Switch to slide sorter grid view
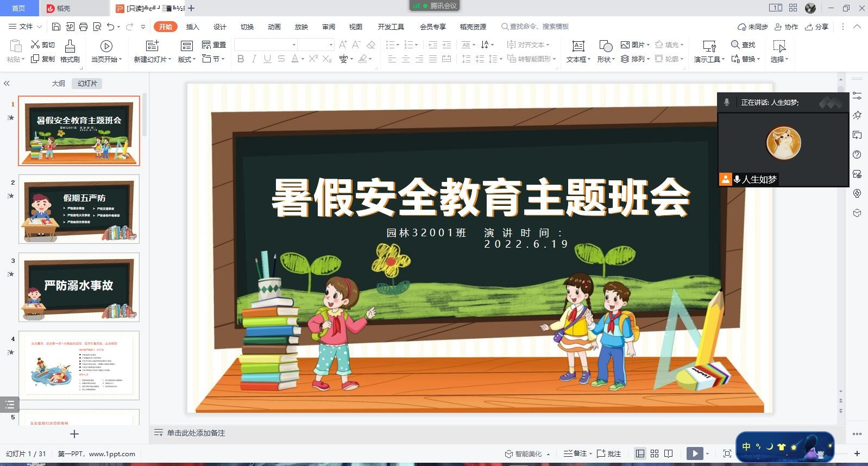This screenshot has height=466, width=868. (x=655, y=454)
